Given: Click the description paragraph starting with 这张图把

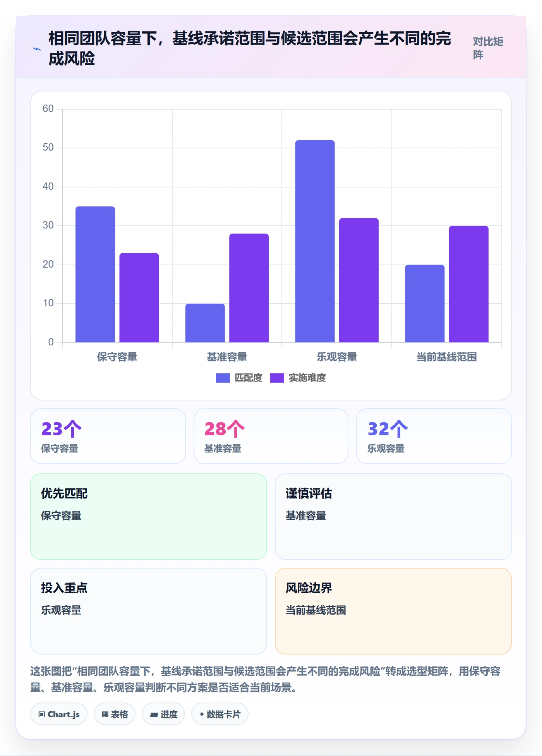Looking at the screenshot, I should [x=266, y=679].
